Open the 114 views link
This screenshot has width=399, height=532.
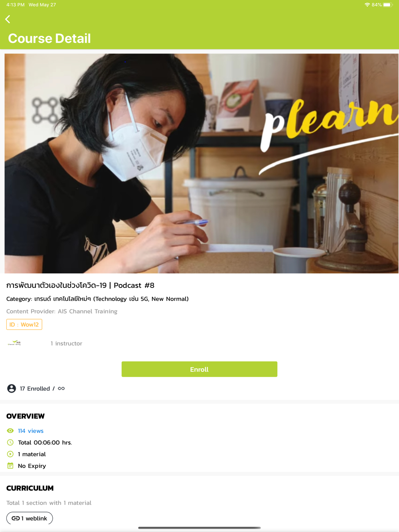(31, 431)
